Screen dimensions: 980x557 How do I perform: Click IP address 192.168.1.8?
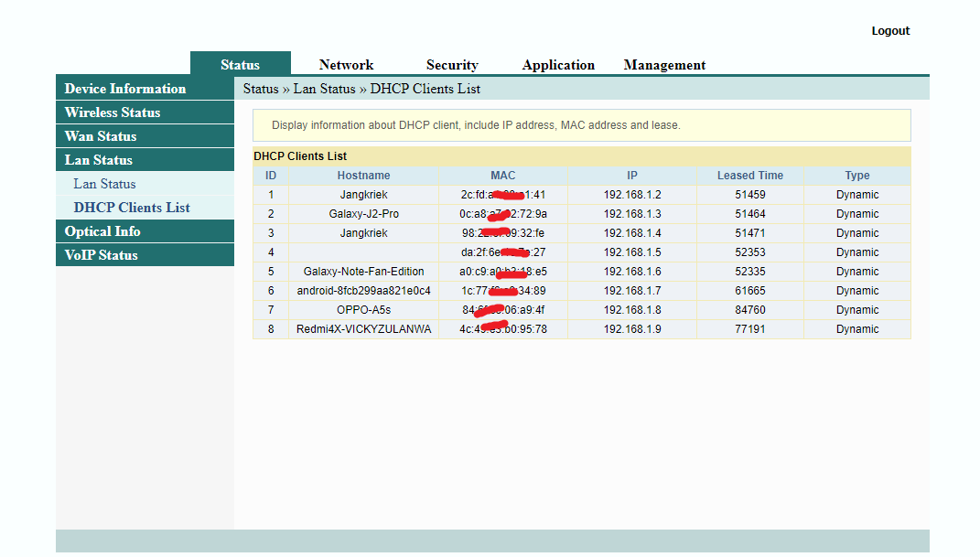632,310
